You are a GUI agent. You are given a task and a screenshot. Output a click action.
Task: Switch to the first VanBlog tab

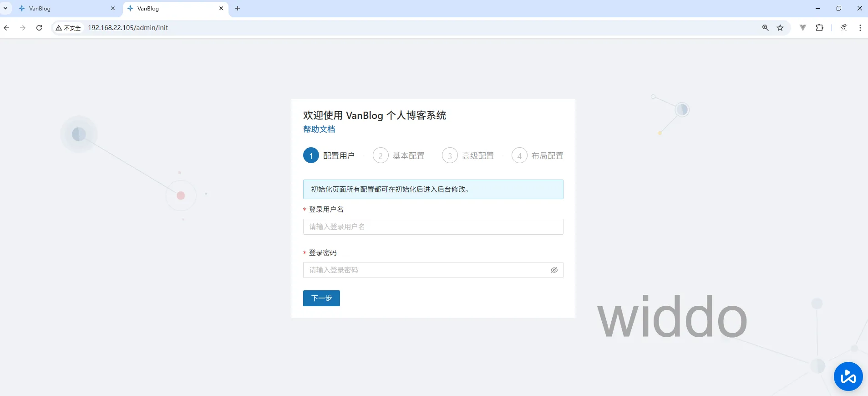[67, 8]
